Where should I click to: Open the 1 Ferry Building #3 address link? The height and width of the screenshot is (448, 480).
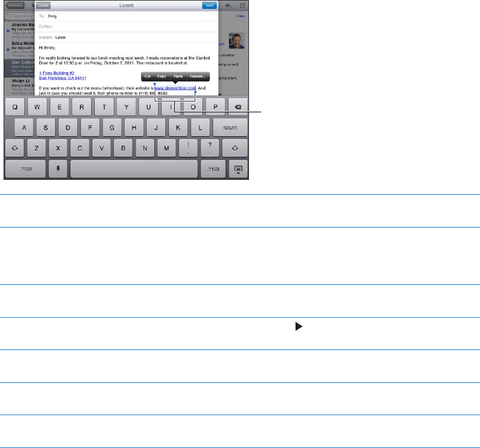pyautogui.click(x=57, y=73)
